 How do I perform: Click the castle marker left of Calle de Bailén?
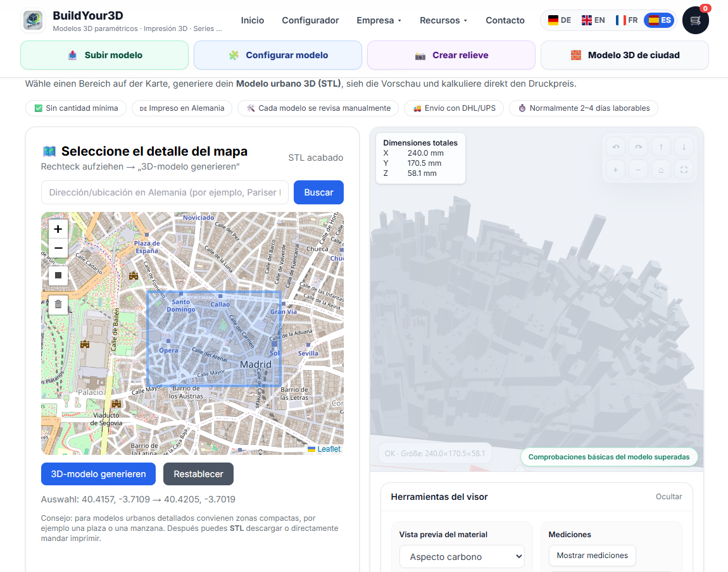pyautogui.click(x=85, y=344)
